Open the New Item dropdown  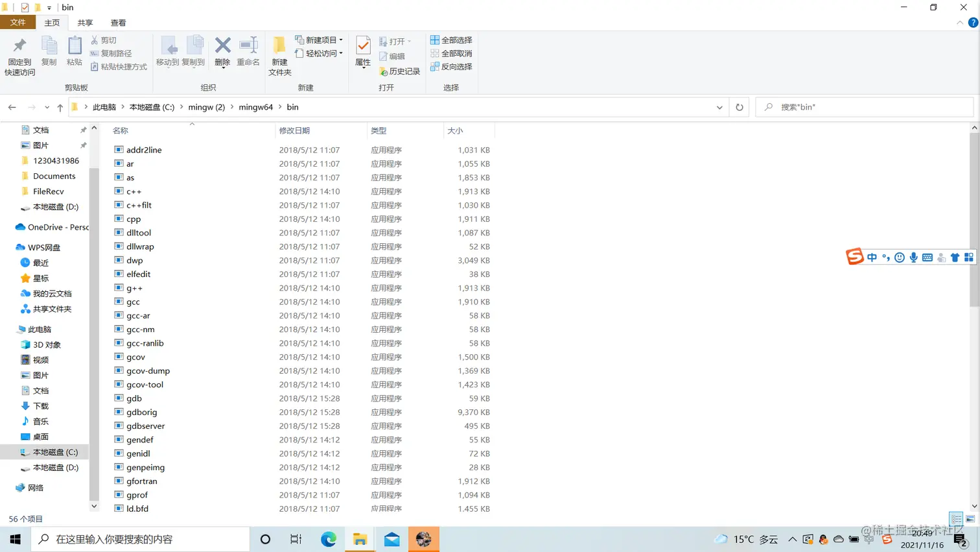pyautogui.click(x=319, y=40)
